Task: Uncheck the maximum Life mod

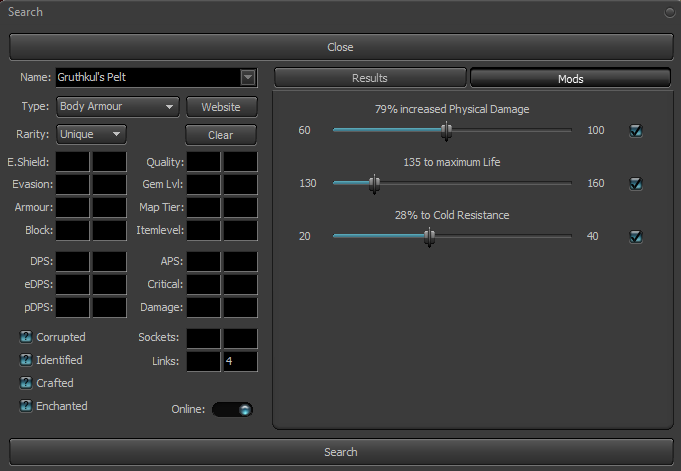Action: click(x=636, y=183)
